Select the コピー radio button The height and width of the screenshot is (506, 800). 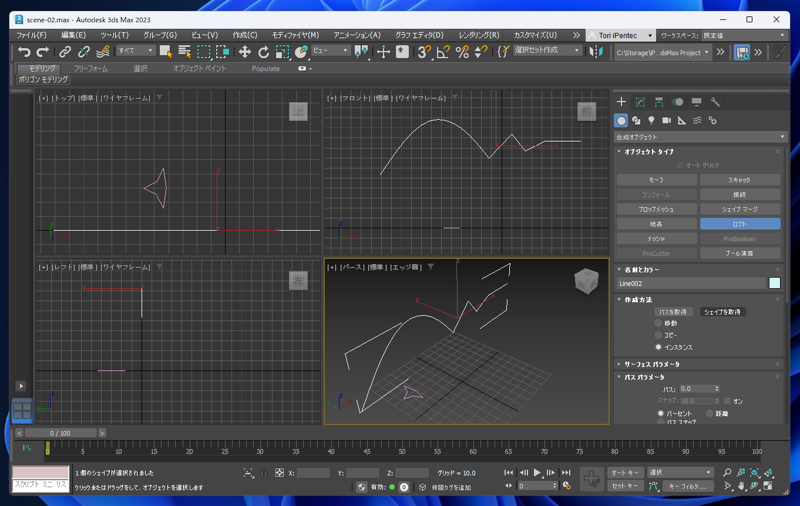coord(659,335)
